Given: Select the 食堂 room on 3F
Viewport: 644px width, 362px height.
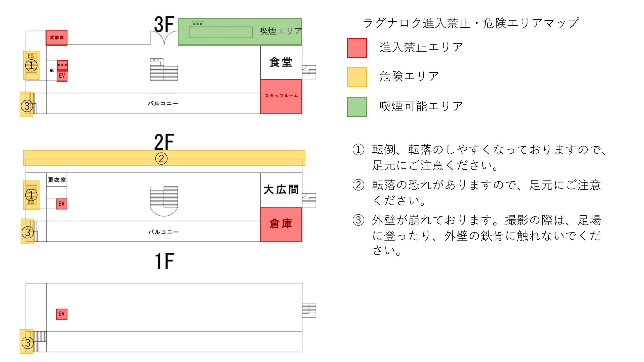Looking at the screenshot, I should tap(281, 62).
